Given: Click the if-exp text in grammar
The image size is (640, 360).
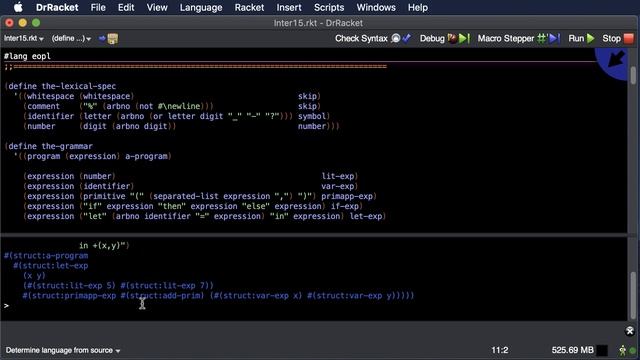Looking at the screenshot, I should [x=345, y=206].
